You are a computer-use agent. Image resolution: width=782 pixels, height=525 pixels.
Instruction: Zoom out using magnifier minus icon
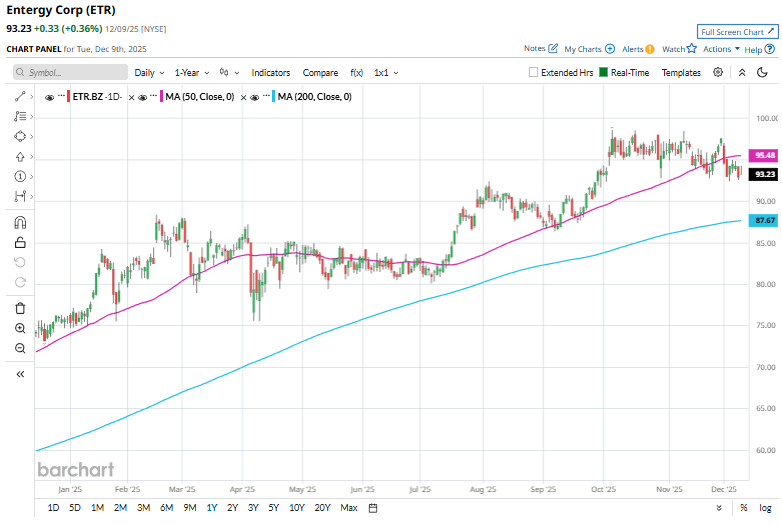pos(20,348)
